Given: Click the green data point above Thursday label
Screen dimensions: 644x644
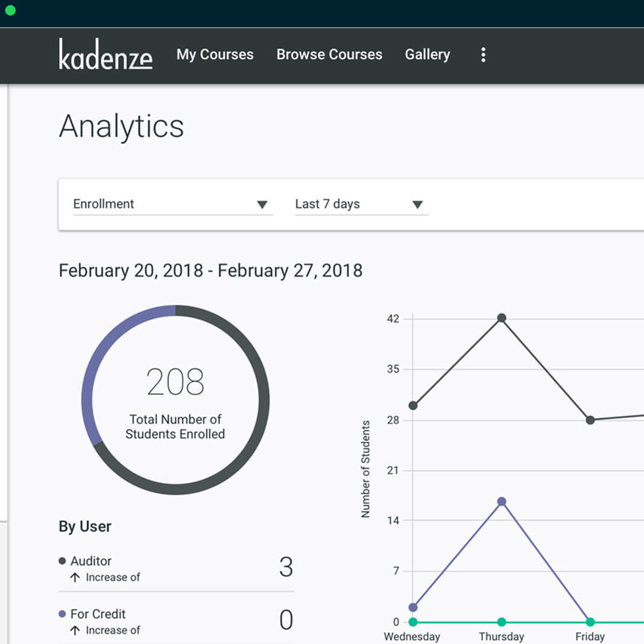Looking at the screenshot, I should click(501, 622).
